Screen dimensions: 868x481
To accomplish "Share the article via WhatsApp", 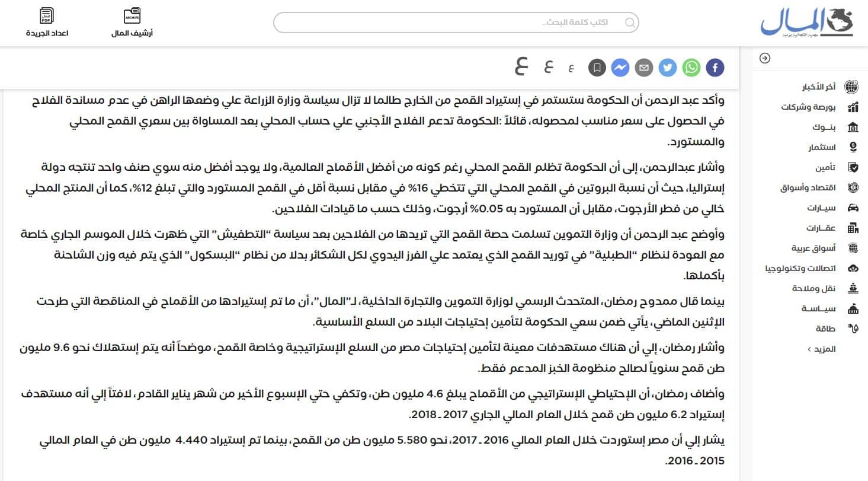I will point(691,68).
